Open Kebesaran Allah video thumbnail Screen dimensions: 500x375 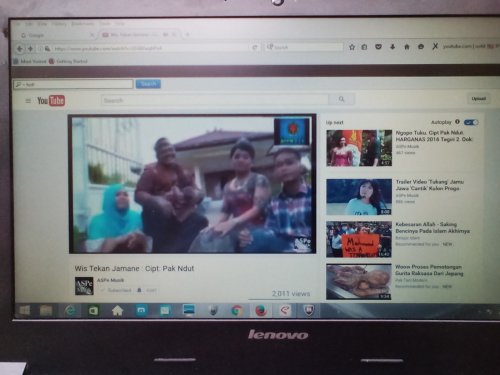pyautogui.click(x=359, y=239)
